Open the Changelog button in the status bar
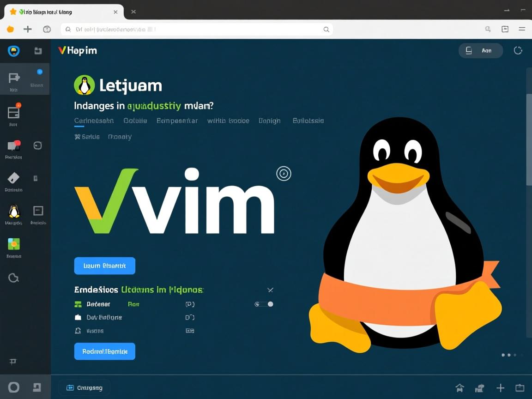 click(x=85, y=388)
